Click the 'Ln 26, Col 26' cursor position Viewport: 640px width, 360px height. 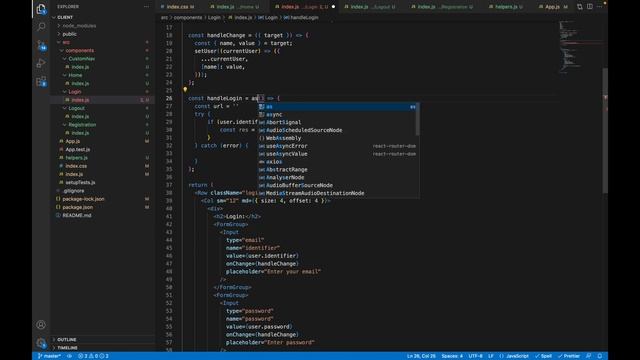pyautogui.click(x=421, y=356)
